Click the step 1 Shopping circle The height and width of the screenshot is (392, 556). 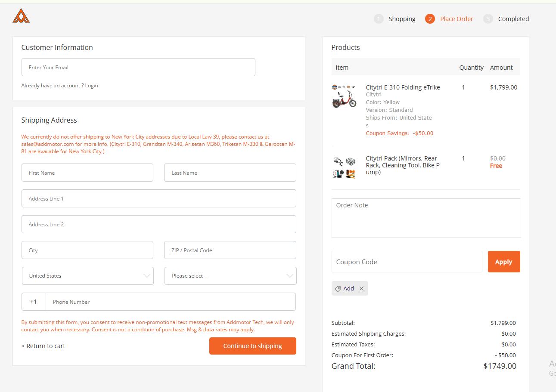click(379, 19)
